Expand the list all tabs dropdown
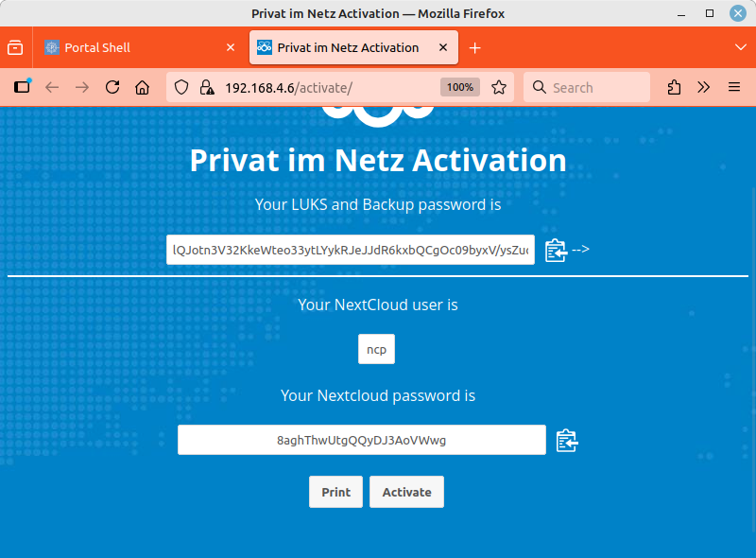The width and height of the screenshot is (756, 558). [x=740, y=47]
